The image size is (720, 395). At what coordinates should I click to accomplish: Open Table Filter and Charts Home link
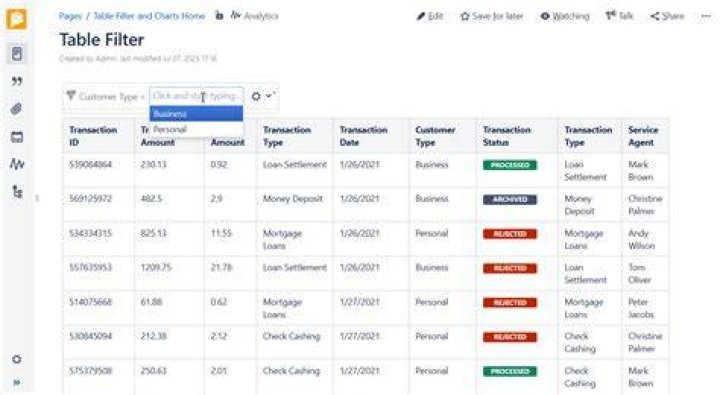(x=149, y=16)
